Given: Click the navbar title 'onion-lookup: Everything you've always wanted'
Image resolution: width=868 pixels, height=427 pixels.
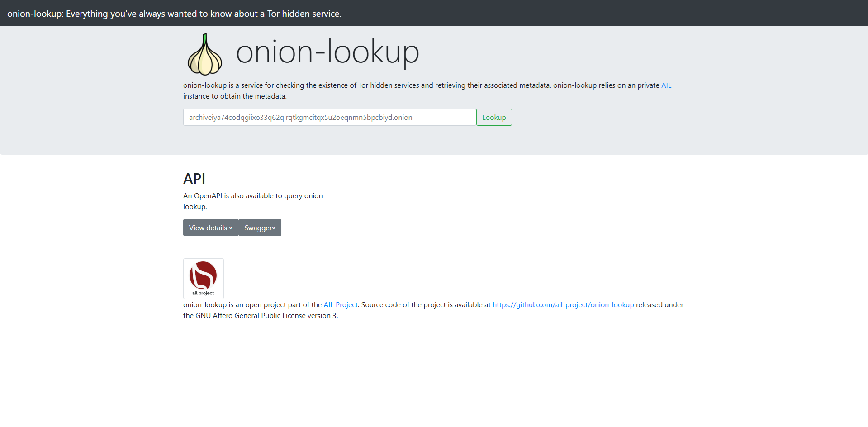Looking at the screenshot, I should (174, 14).
